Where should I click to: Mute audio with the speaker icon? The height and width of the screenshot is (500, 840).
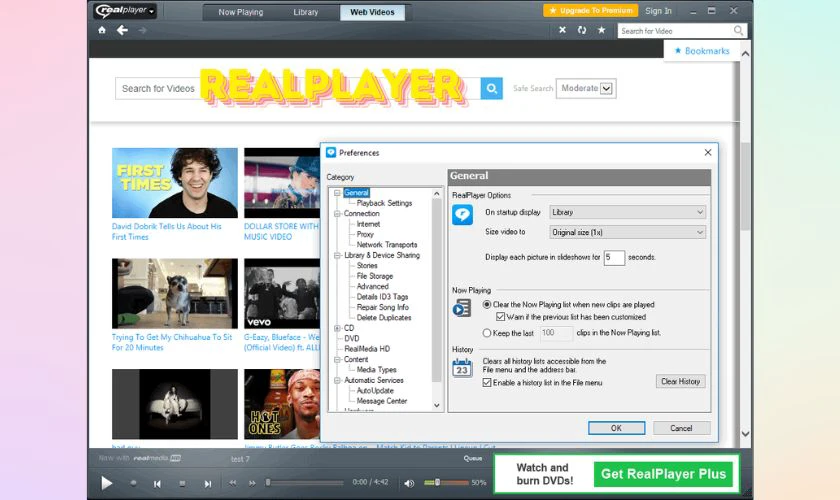[409, 483]
